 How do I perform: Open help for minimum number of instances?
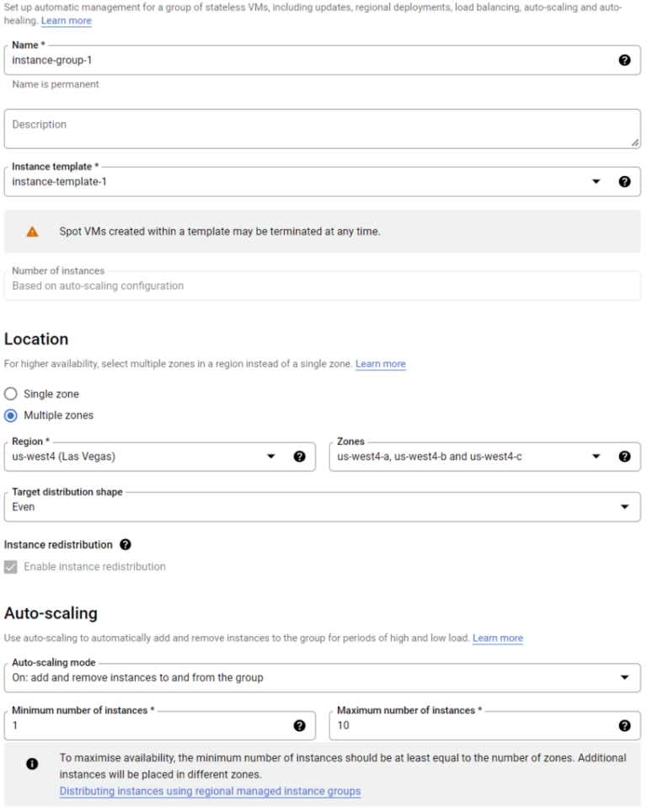click(300, 725)
